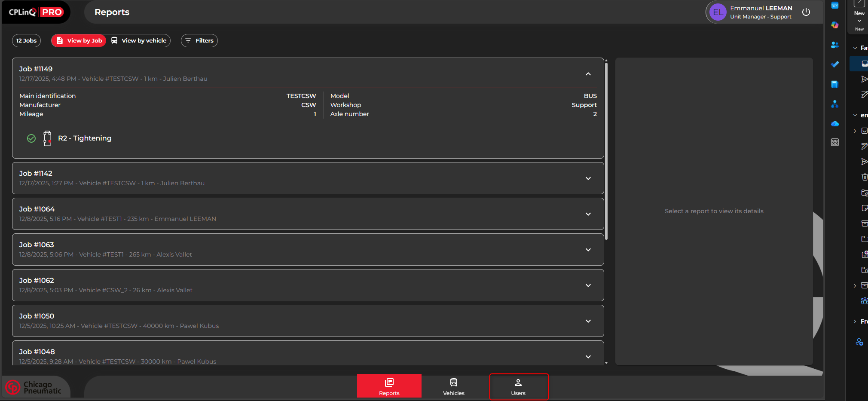Click the Axle number label

349,114
